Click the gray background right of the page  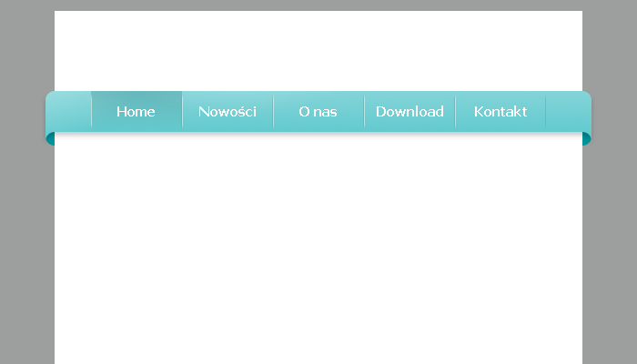click(x=610, y=227)
